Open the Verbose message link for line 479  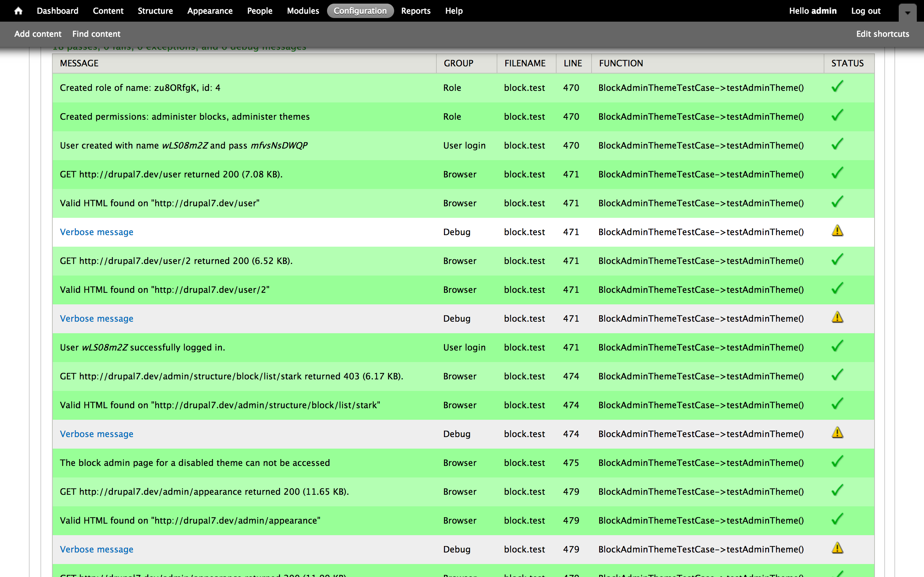pos(97,549)
